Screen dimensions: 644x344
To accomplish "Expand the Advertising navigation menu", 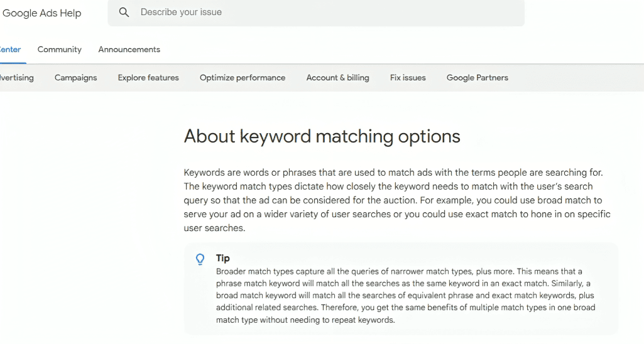I will point(17,78).
